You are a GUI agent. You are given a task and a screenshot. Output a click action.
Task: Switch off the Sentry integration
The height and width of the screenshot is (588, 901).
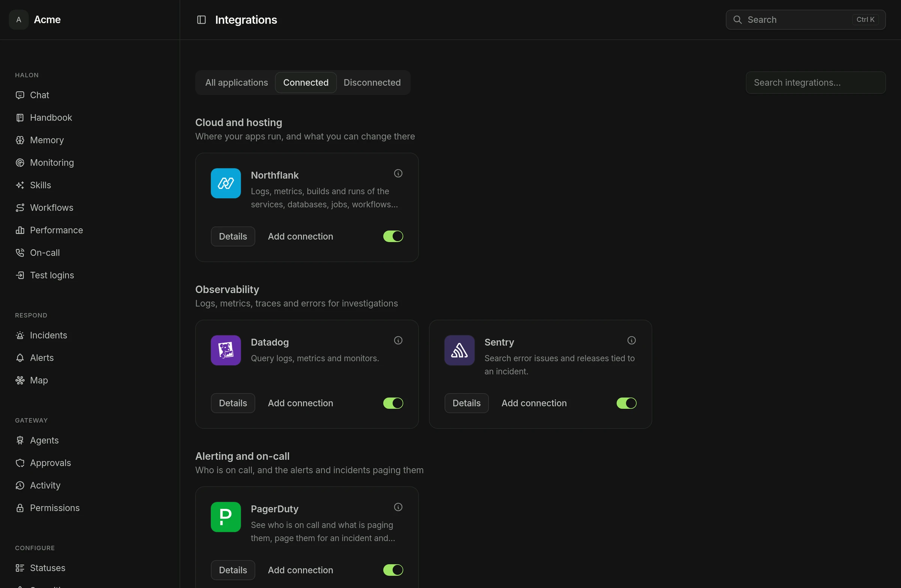click(x=627, y=403)
